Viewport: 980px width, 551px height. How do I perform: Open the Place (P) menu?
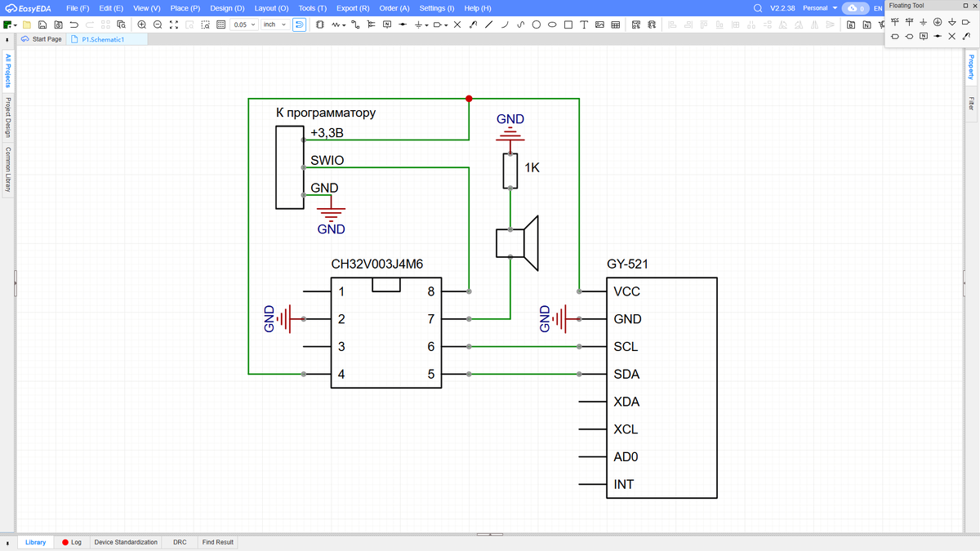point(185,8)
